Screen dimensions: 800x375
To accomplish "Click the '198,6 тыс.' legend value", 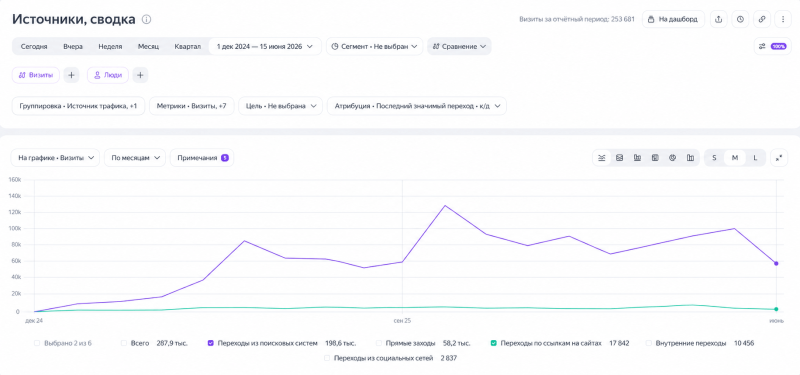I will [x=340, y=343].
